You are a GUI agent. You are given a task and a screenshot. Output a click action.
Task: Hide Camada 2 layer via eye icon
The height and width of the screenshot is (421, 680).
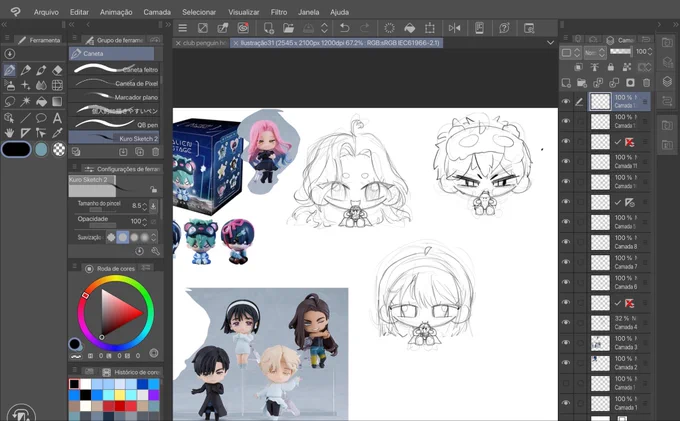pyautogui.click(x=566, y=362)
